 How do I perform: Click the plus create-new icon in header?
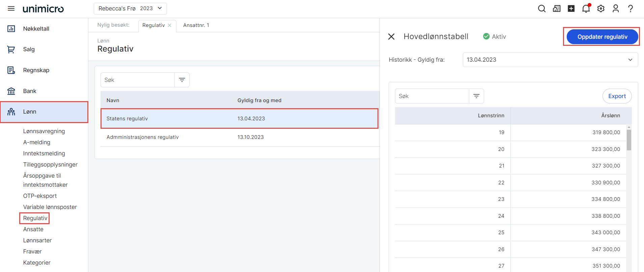(571, 8)
